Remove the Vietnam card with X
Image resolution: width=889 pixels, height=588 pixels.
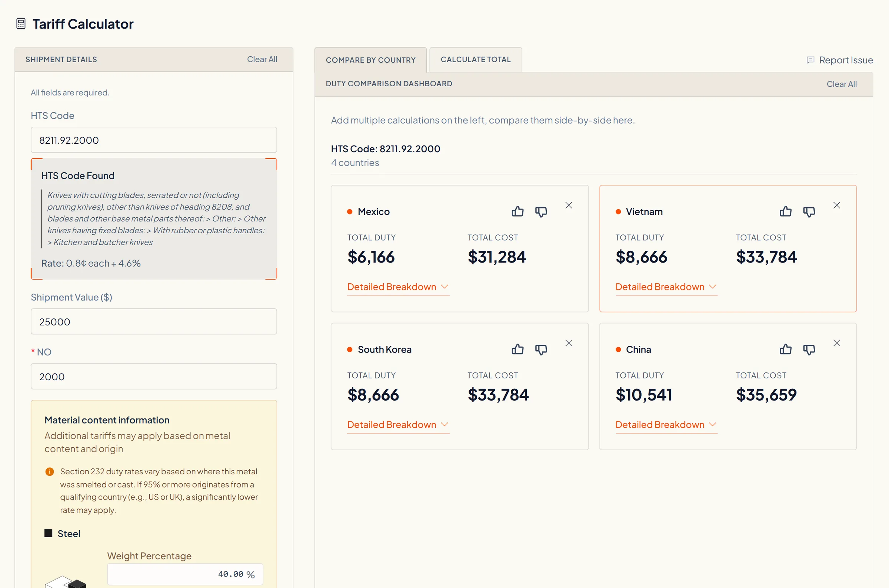point(836,205)
